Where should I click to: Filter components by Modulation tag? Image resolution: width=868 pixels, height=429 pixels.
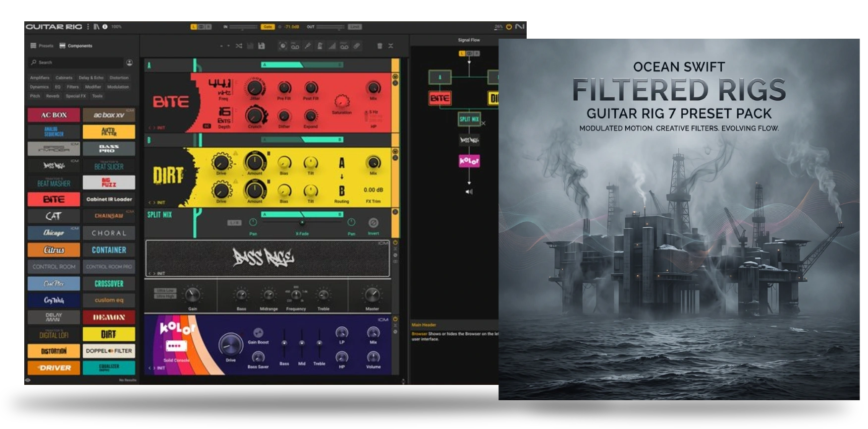(118, 87)
